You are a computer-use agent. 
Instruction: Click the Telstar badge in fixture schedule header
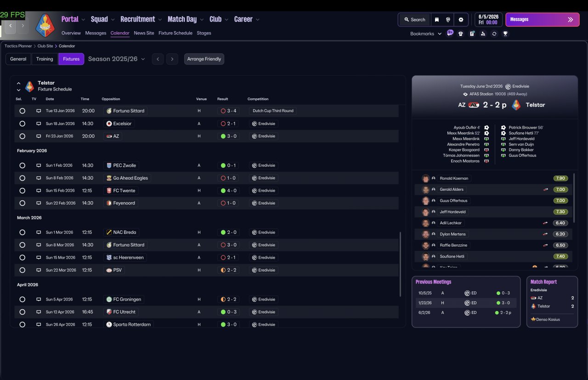(29, 86)
